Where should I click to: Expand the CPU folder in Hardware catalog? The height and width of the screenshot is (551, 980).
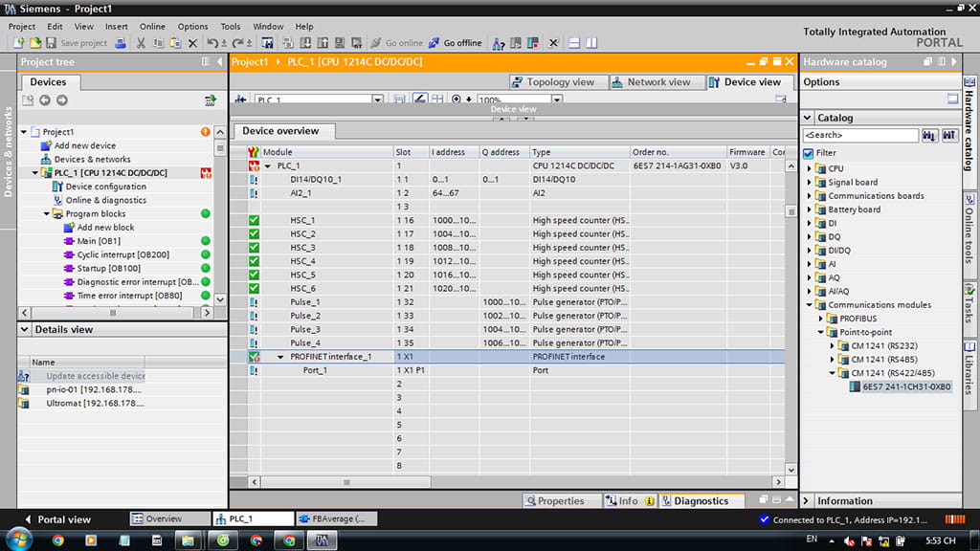810,168
